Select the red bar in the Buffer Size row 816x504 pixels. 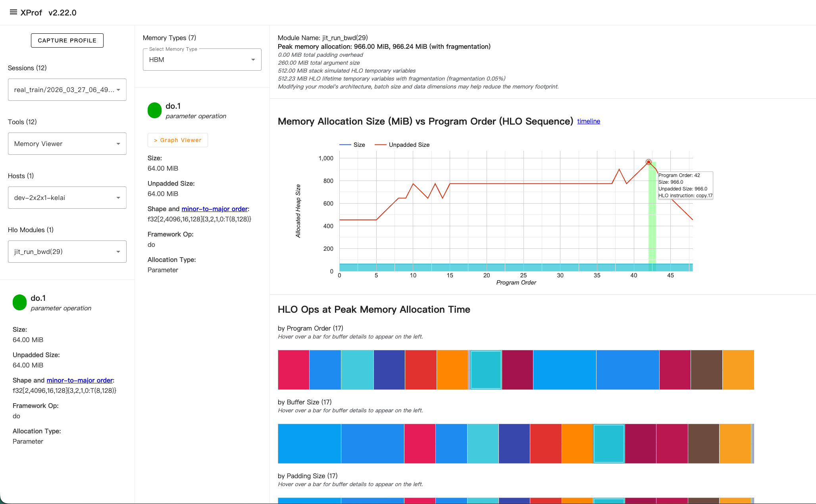(546, 444)
